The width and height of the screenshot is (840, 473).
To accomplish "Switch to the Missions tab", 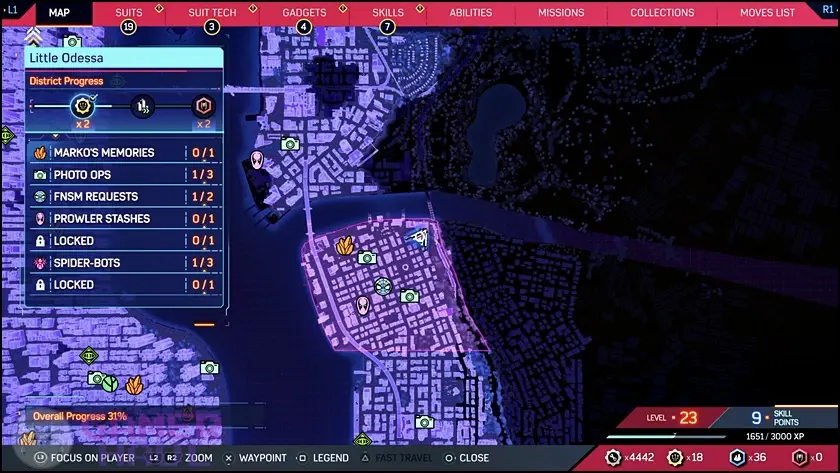I will tap(561, 12).
